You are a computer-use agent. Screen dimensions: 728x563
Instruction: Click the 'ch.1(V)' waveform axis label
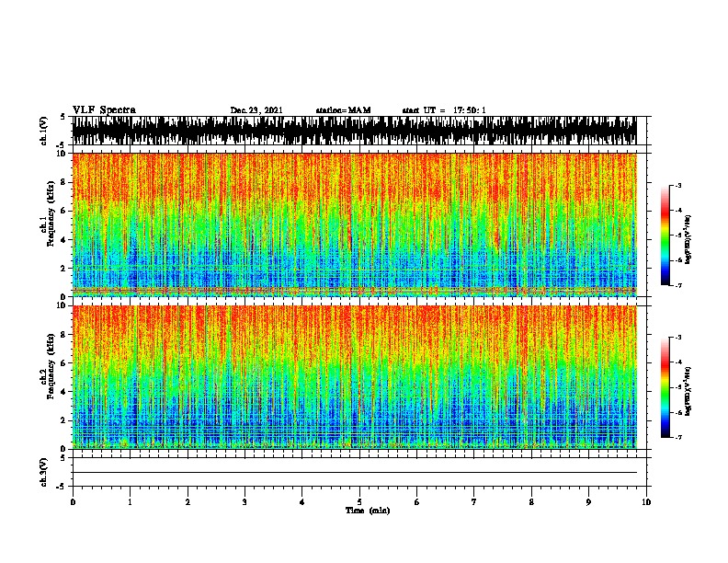coord(43,131)
